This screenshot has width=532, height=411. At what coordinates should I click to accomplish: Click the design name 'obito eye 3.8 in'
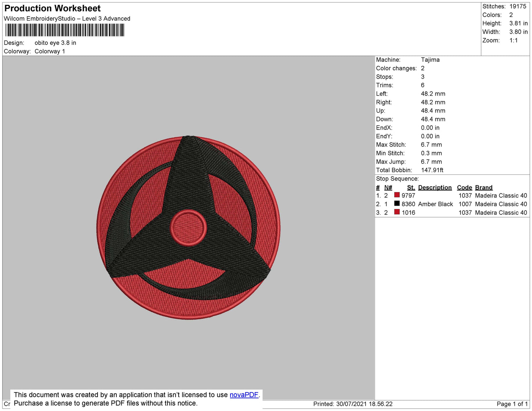55,43
